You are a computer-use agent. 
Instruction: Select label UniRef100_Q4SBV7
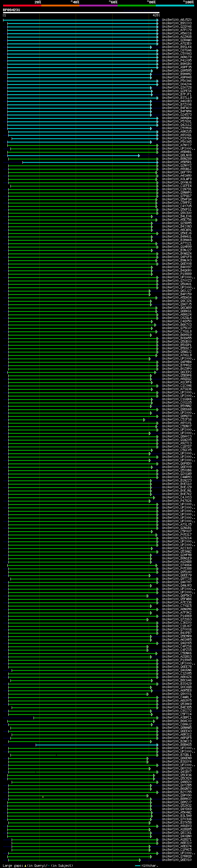(177, 772)
